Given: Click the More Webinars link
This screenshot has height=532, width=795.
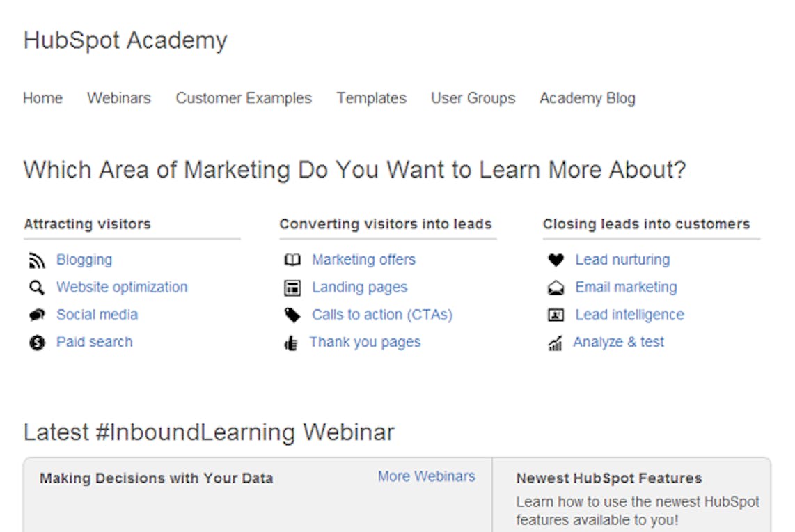Looking at the screenshot, I should [427, 476].
